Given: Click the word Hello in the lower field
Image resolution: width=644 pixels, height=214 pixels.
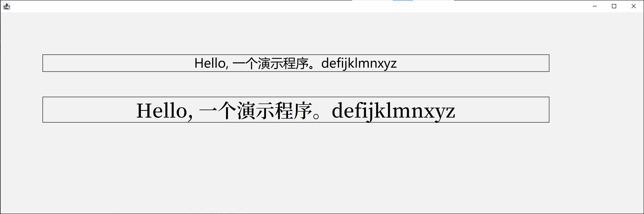Looking at the screenshot, I should tap(162, 111).
